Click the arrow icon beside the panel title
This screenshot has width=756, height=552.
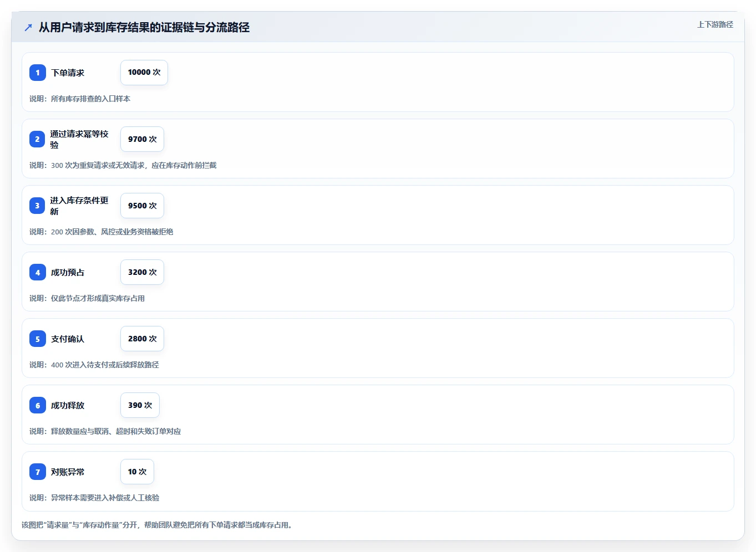[28, 27]
